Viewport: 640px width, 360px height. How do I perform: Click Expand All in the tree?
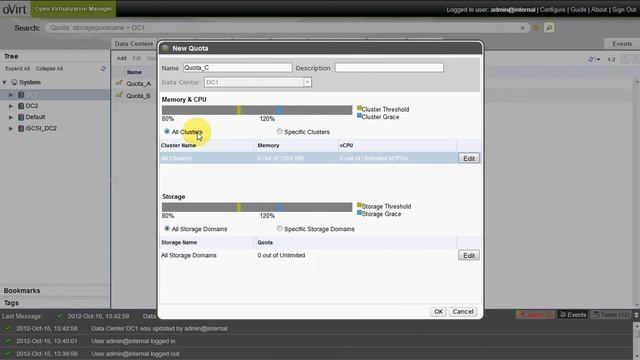(18, 69)
